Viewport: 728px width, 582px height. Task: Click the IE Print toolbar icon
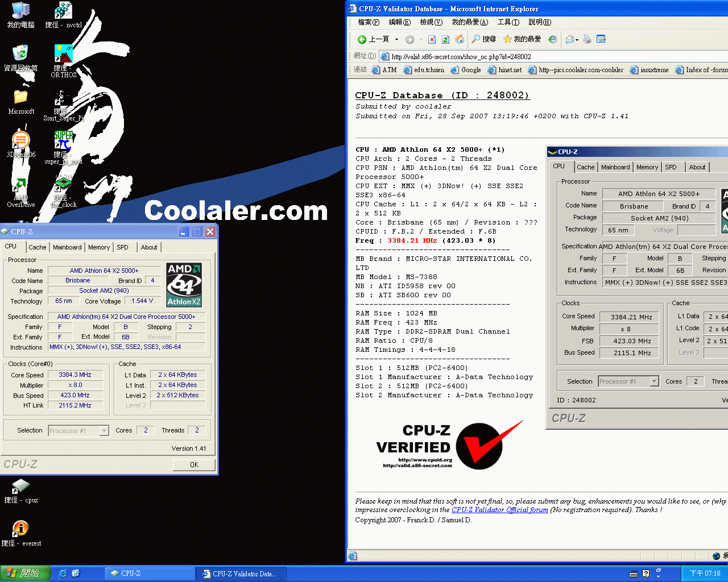[588, 39]
